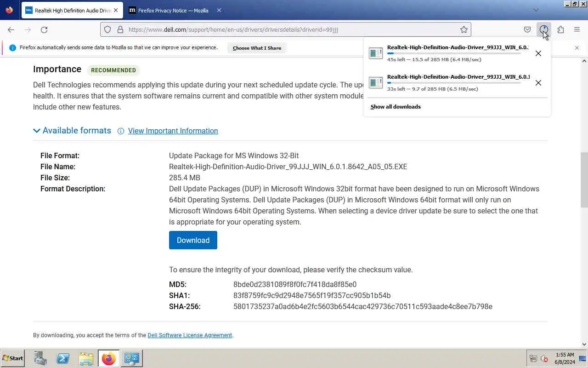Click the MD5 checksum value

point(295,285)
